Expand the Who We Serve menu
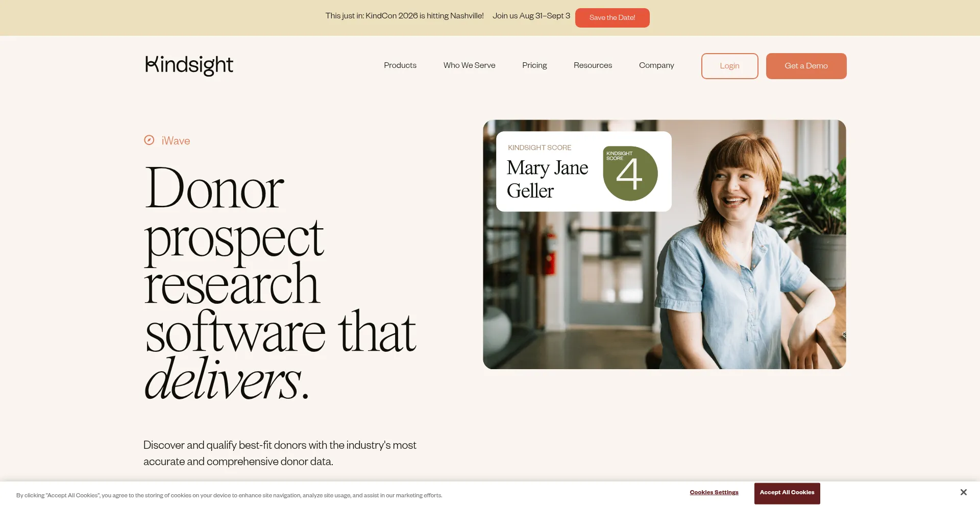 coord(469,65)
